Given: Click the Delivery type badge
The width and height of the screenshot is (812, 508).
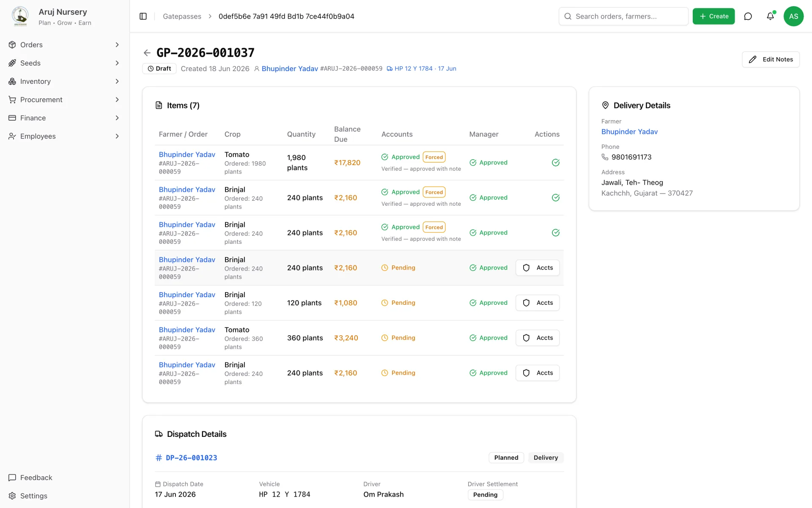Looking at the screenshot, I should coord(546,458).
